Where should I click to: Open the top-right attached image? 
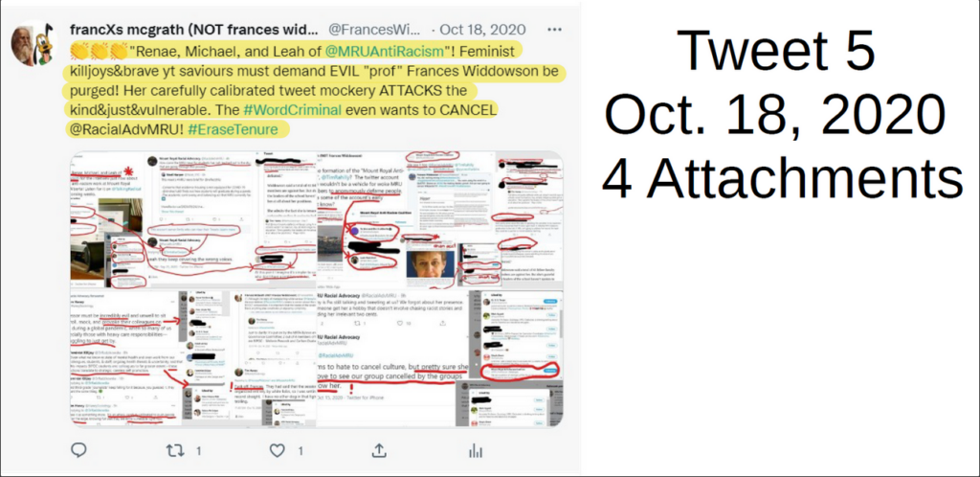tap(440, 219)
